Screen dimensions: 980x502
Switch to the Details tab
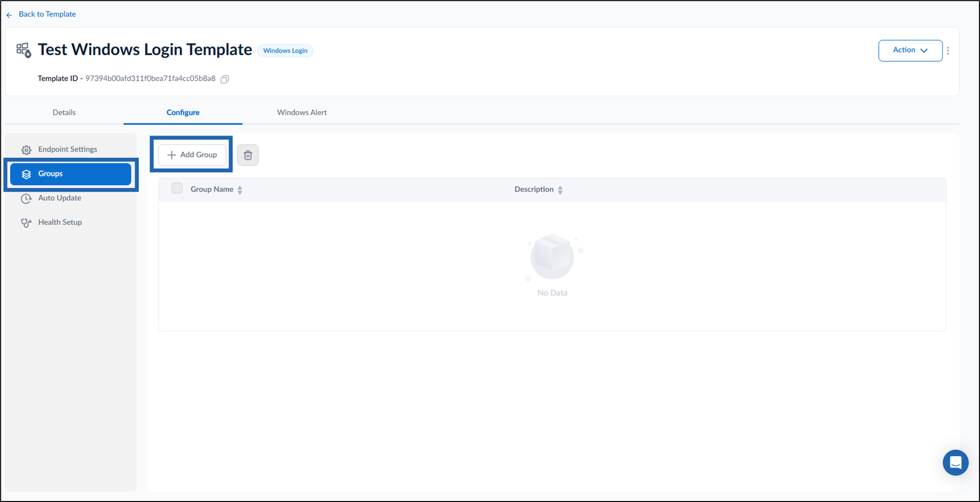pyautogui.click(x=64, y=113)
